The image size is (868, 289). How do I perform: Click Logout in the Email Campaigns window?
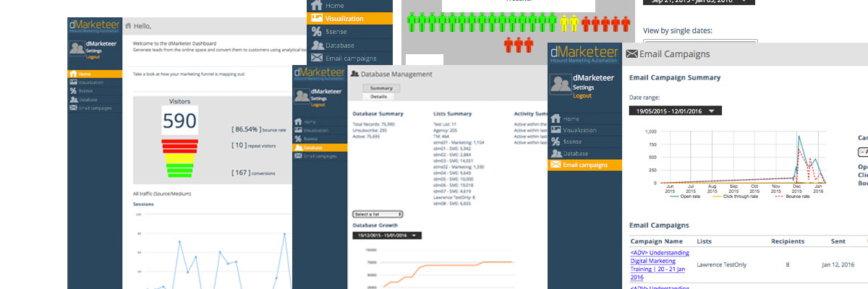click(x=582, y=95)
